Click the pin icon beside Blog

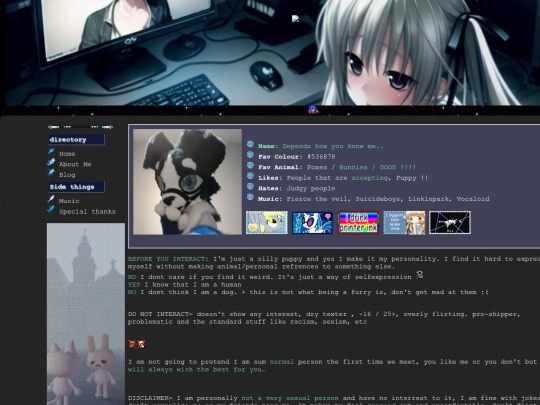pyautogui.click(x=51, y=172)
